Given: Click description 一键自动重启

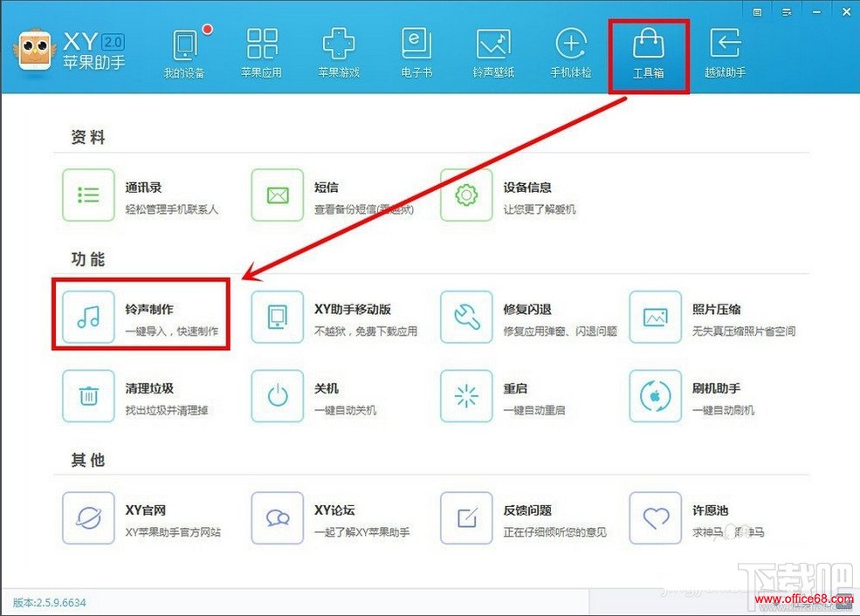Looking at the screenshot, I should point(534,410).
